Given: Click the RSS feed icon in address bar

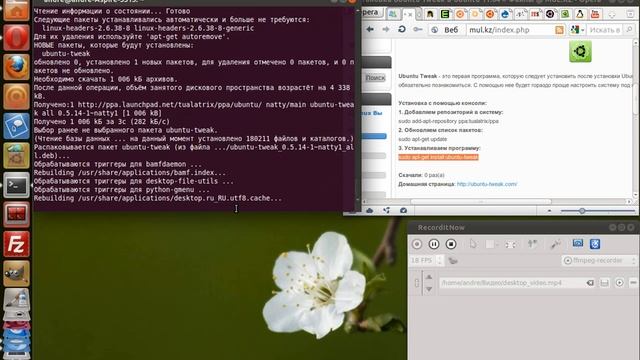Looking at the screenshot, I should [559, 30].
